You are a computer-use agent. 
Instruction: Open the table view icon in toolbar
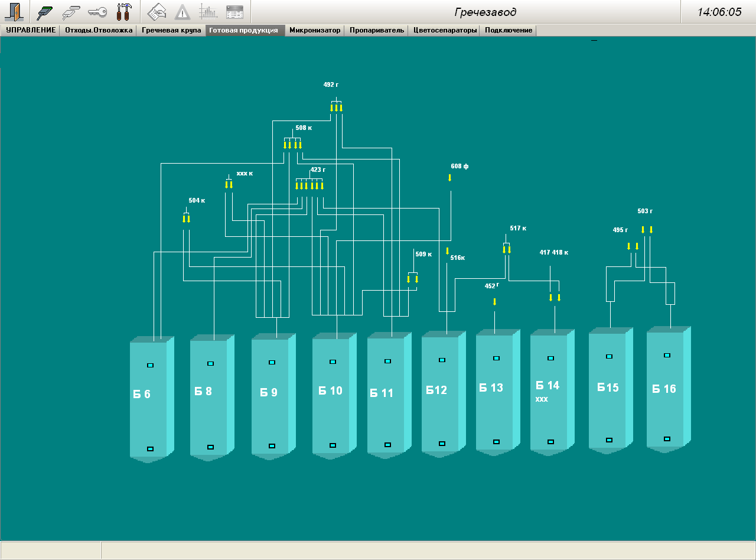[x=234, y=12]
